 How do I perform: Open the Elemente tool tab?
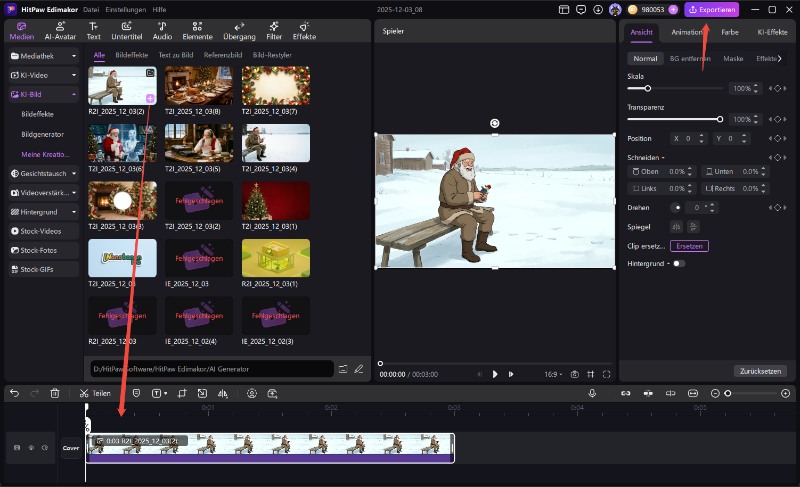point(197,31)
